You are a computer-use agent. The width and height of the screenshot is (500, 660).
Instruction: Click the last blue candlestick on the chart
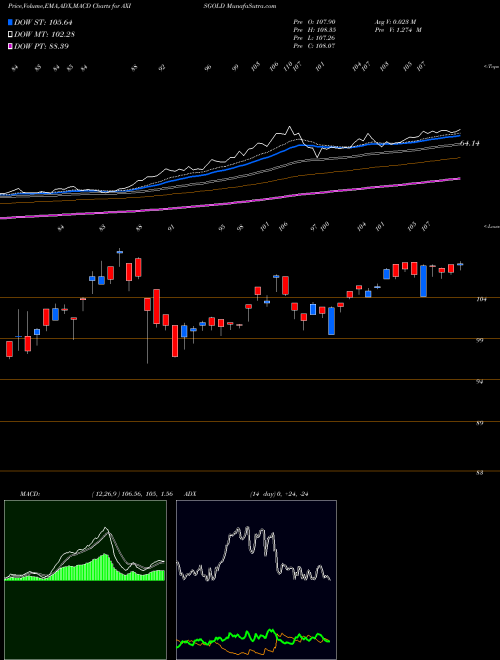coord(460,265)
